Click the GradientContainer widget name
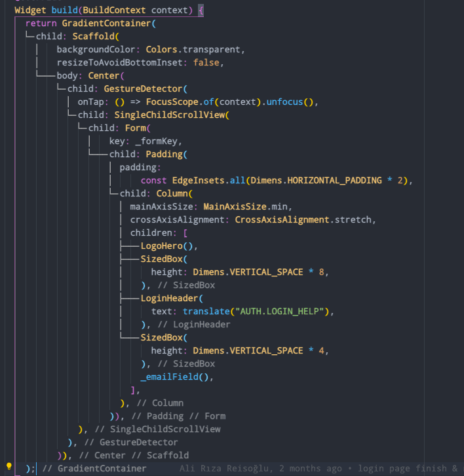The height and width of the screenshot is (476, 464). coord(106,24)
